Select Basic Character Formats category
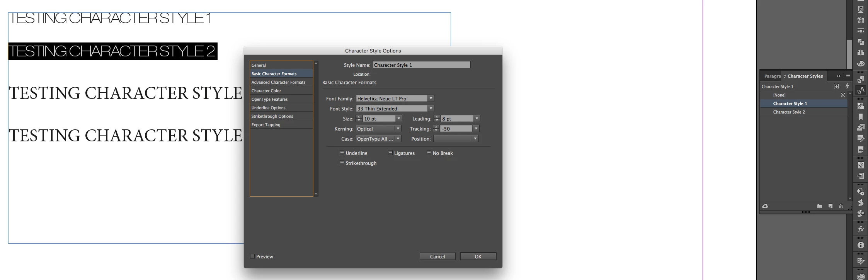 coord(281,74)
